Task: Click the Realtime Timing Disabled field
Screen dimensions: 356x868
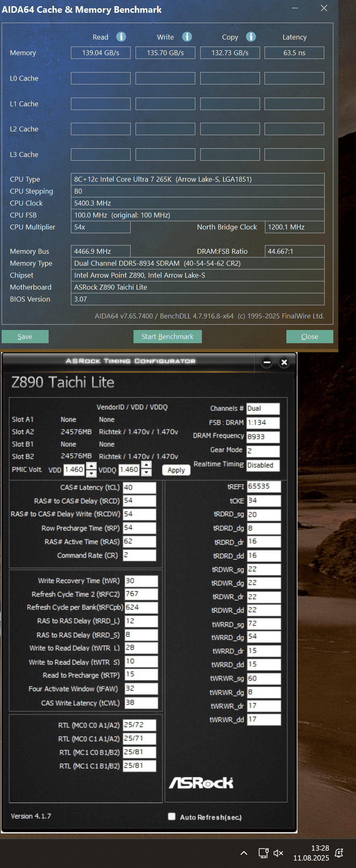Action: [x=263, y=465]
